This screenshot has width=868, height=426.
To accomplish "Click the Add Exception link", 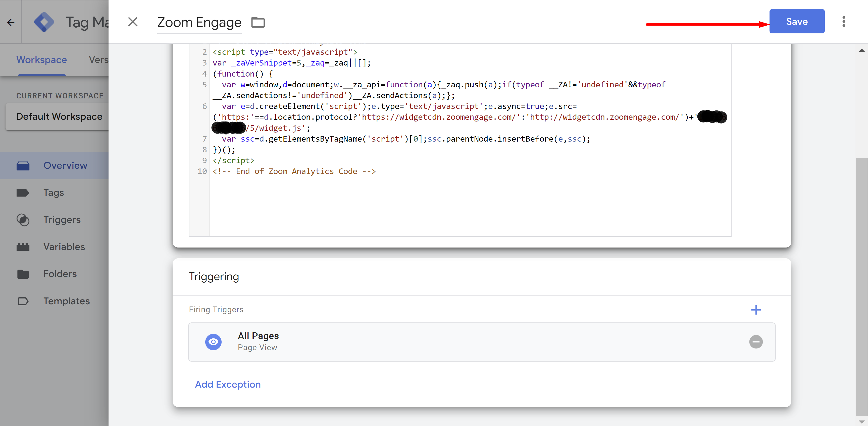I will [x=228, y=384].
